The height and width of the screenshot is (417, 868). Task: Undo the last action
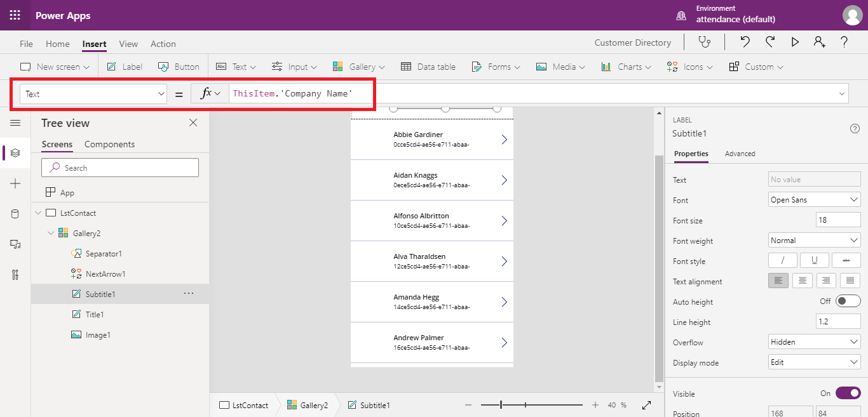pos(745,43)
